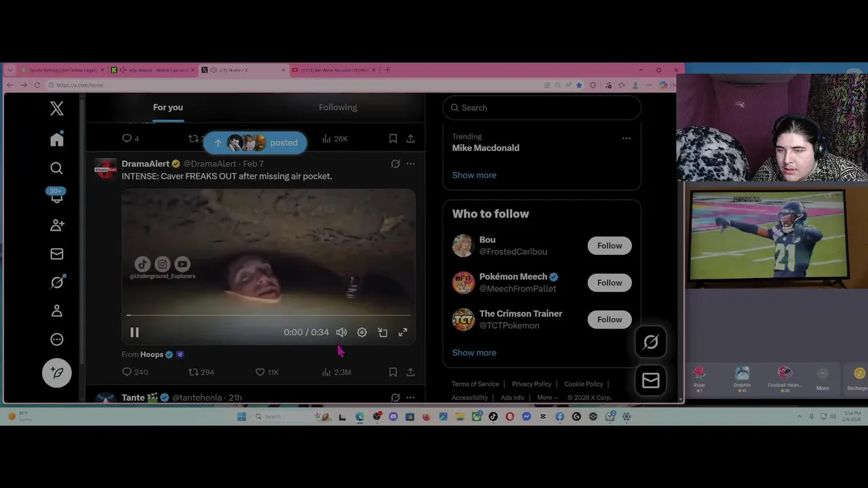Image resolution: width=868 pixels, height=488 pixels.
Task: Open Discord from the taskbar
Action: coord(393,417)
